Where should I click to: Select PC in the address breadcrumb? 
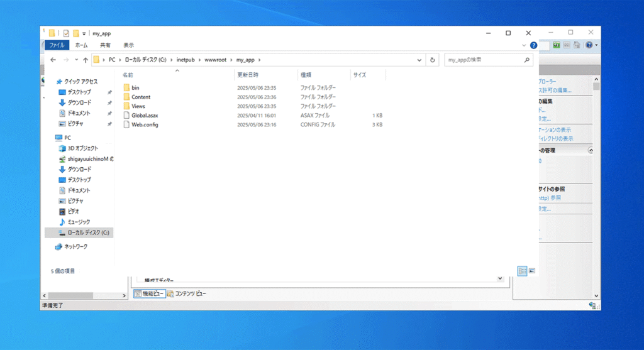point(112,60)
